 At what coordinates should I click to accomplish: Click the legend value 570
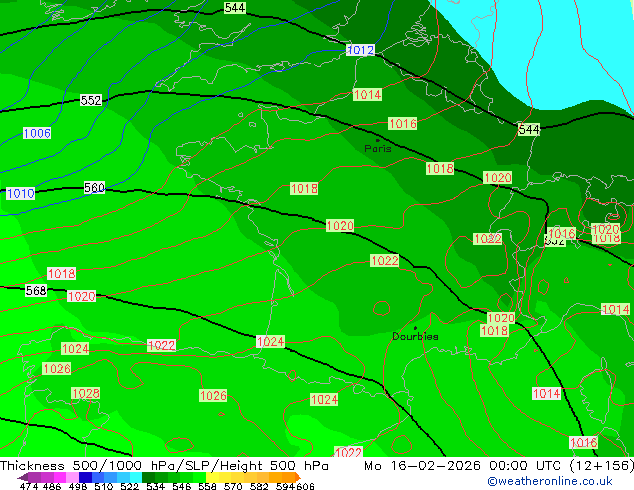(x=233, y=486)
